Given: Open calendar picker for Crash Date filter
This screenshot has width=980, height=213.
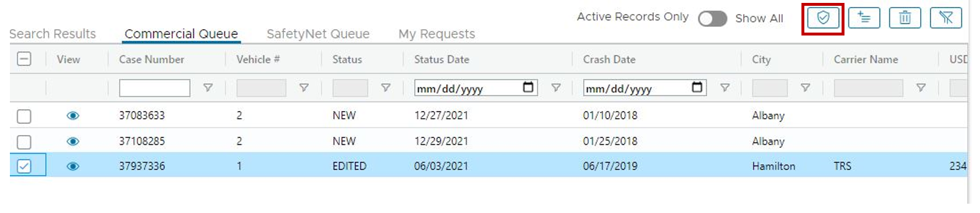Looking at the screenshot, I should click(697, 87).
